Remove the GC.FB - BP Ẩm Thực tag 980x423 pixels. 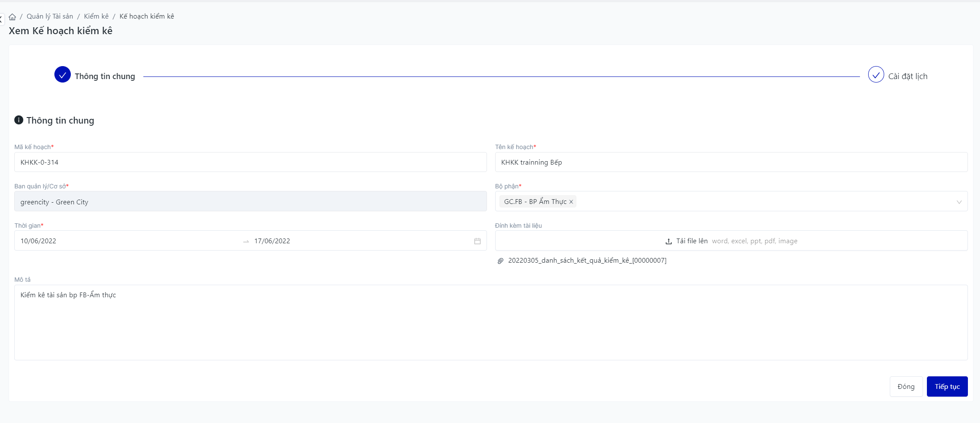571,202
